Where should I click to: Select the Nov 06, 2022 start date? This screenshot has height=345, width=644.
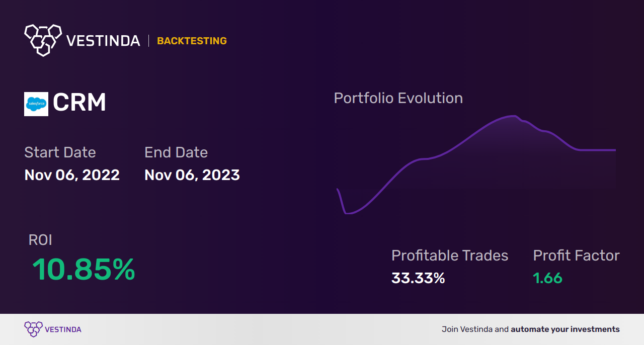click(x=72, y=175)
